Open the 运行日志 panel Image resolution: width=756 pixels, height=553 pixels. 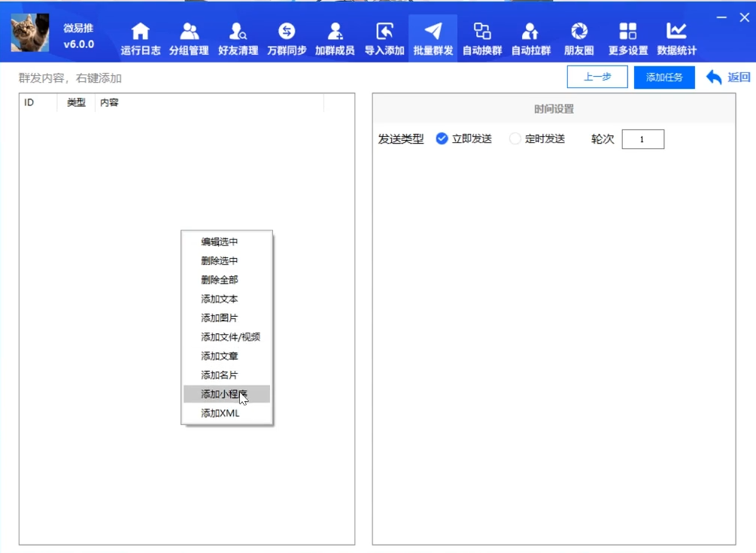[140, 36]
